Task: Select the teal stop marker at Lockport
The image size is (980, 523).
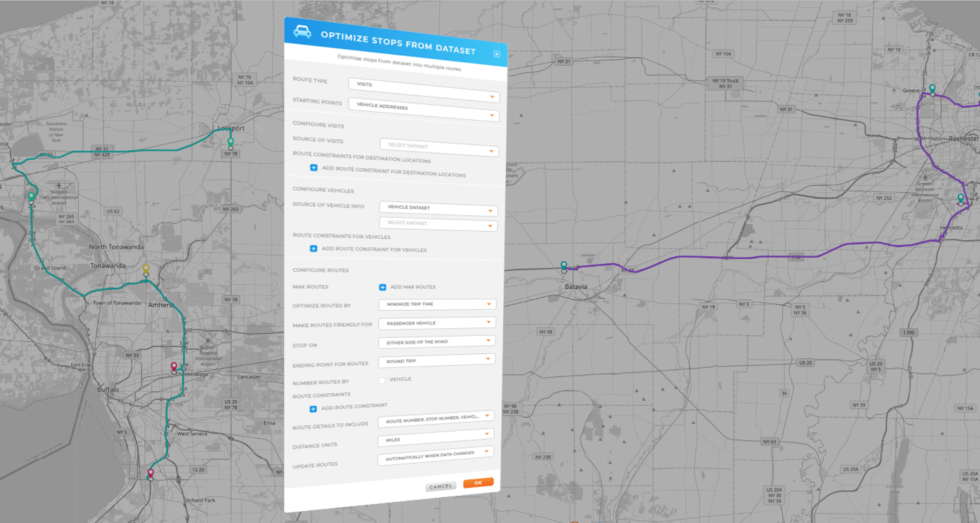Action: click(x=230, y=142)
